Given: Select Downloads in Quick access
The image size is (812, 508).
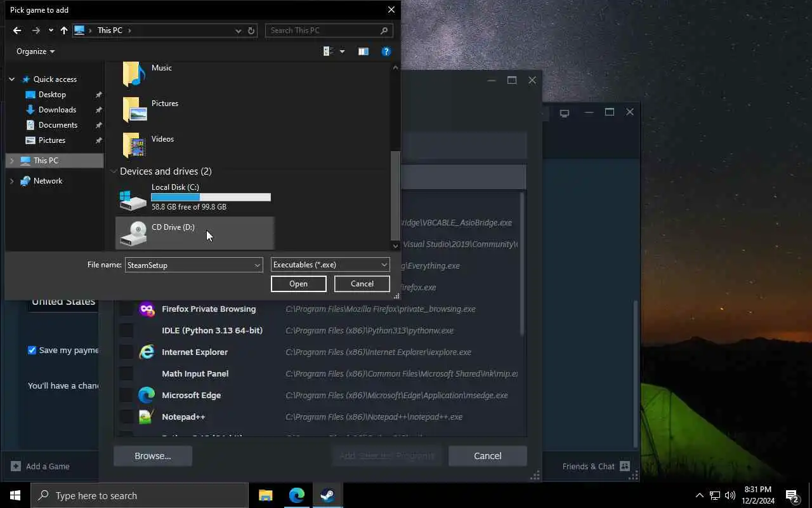Looking at the screenshot, I should tap(57, 110).
